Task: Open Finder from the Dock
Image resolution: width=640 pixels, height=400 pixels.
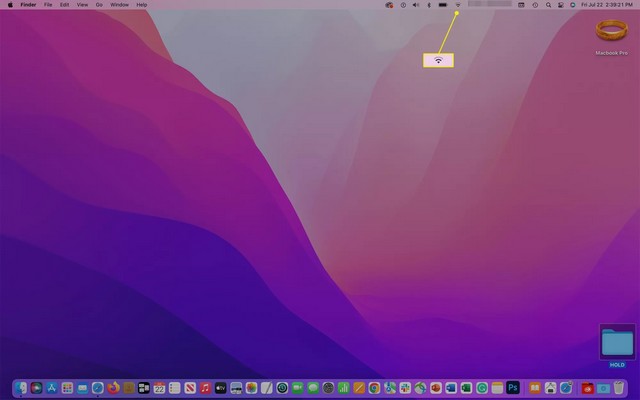Action: 21,387
